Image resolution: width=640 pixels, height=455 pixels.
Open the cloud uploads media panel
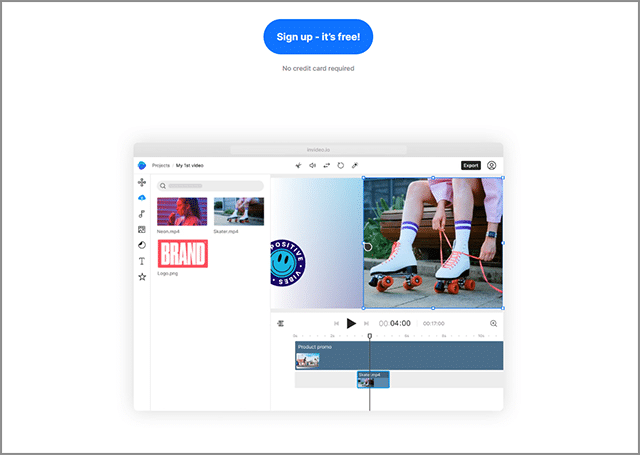[x=142, y=199]
